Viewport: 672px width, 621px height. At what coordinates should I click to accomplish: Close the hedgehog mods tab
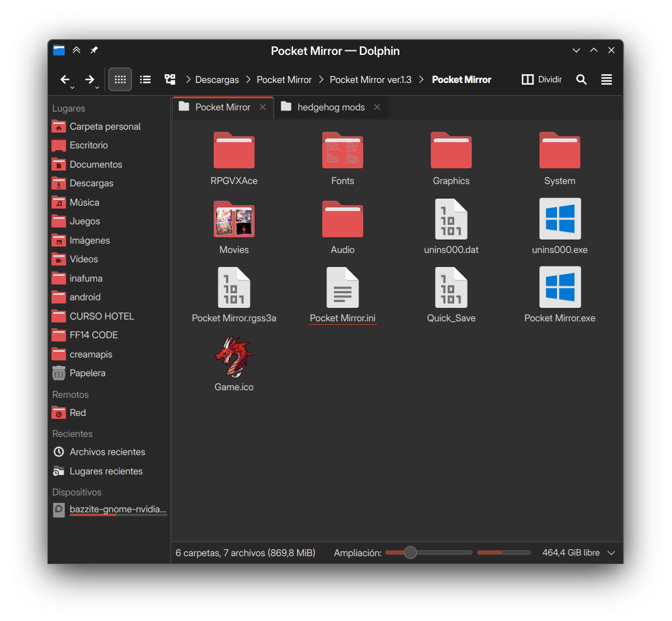click(377, 107)
